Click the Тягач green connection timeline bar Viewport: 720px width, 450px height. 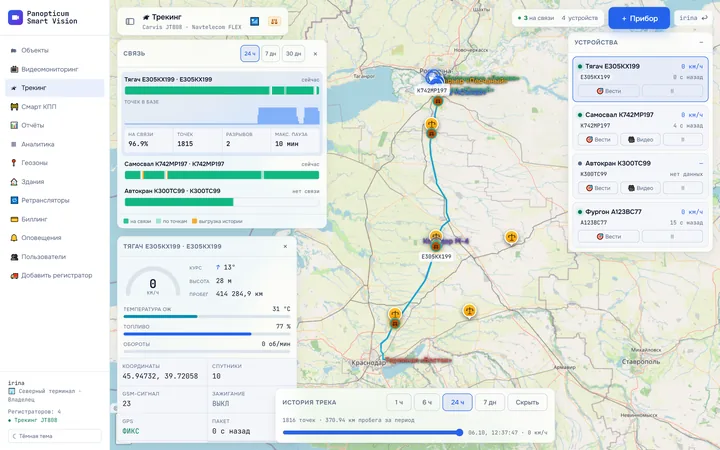point(222,90)
